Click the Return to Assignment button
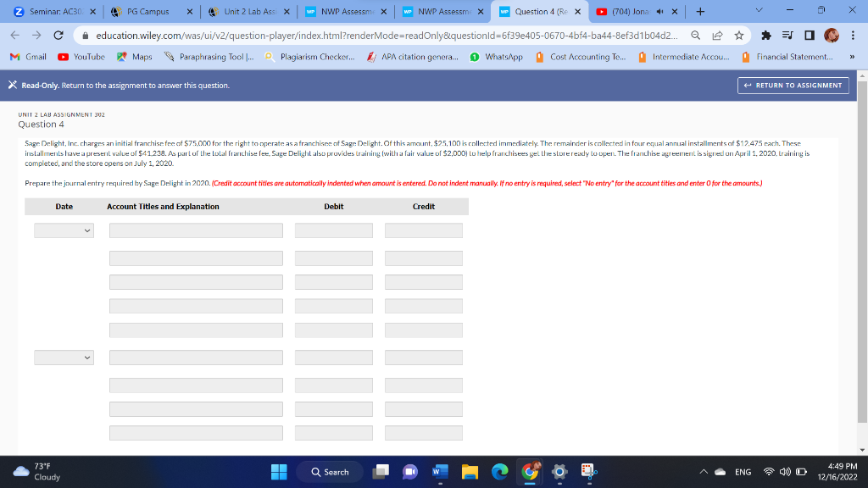Image resolution: width=868 pixels, height=488 pixels. click(793, 86)
